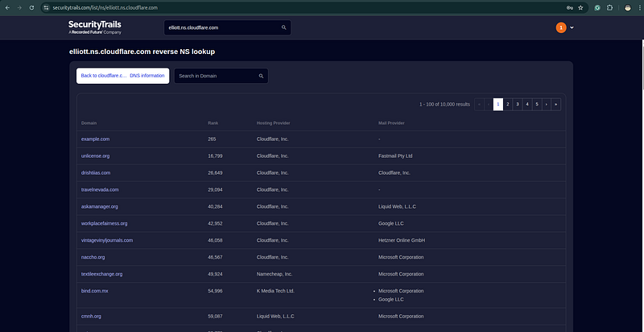This screenshot has width=644, height=332.
Task: Click Fastmail Pty Ltd mail provider
Action: (x=395, y=156)
